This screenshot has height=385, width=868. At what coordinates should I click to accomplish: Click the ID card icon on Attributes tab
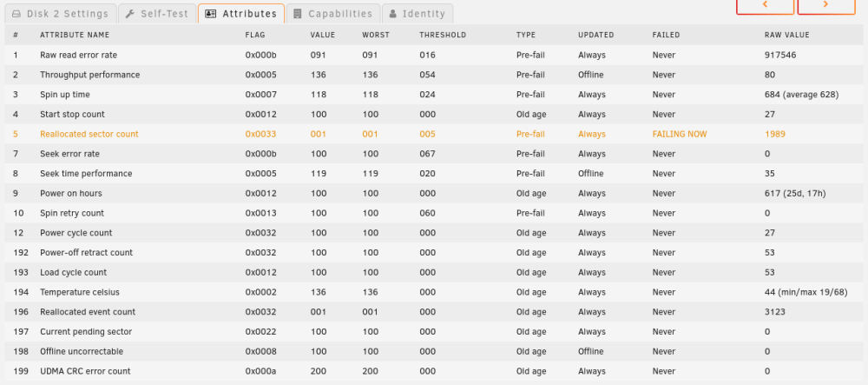pyautogui.click(x=210, y=14)
